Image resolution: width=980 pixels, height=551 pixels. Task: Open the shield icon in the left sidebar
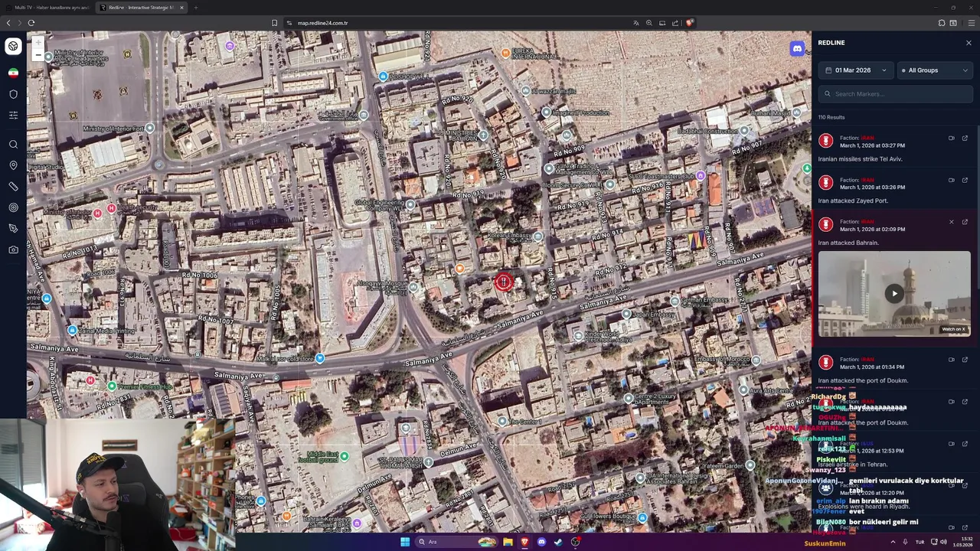[x=13, y=94]
